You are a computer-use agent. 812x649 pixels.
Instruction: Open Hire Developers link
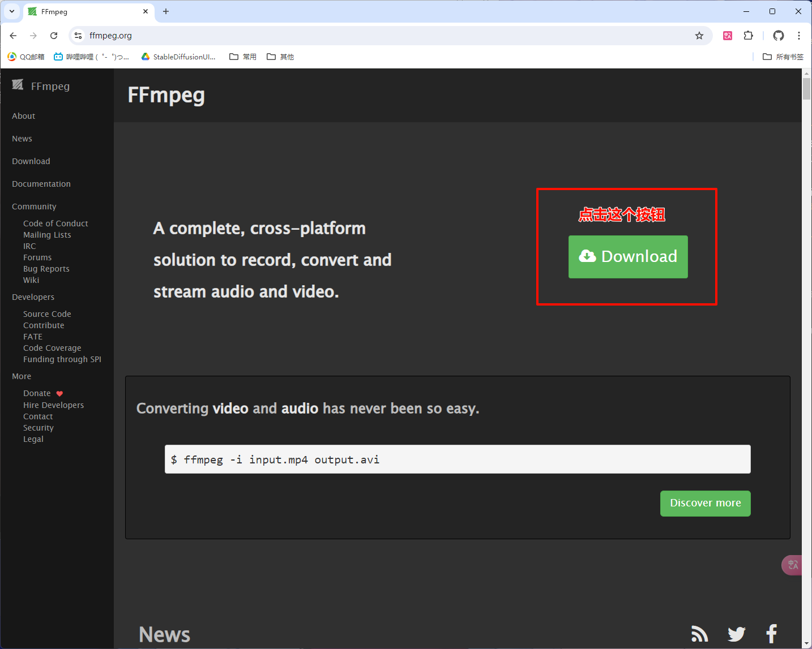[x=53, y=405]
